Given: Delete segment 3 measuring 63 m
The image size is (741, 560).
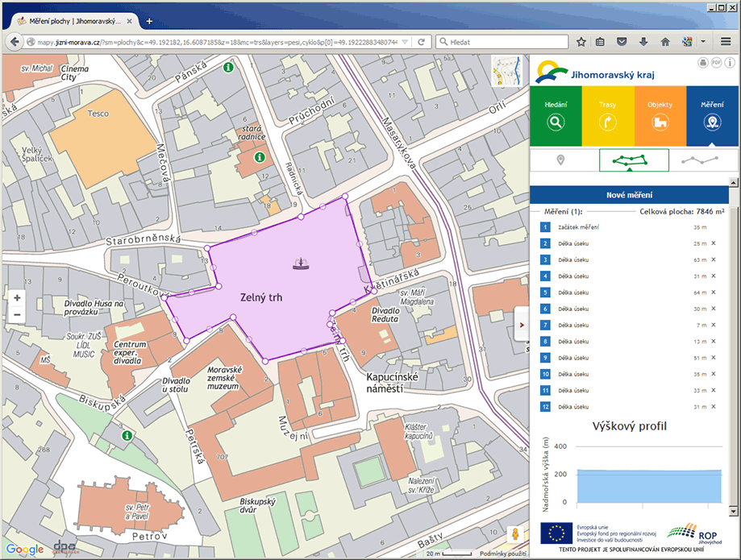Looking at the screenshot, I should point(714,259).
